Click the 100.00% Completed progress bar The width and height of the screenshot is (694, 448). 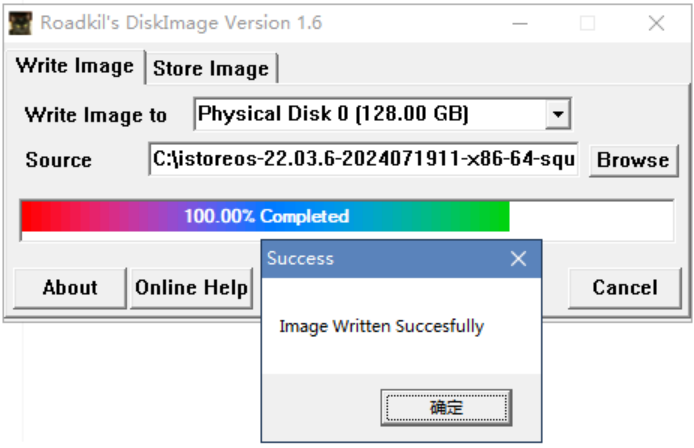point(346,217)
